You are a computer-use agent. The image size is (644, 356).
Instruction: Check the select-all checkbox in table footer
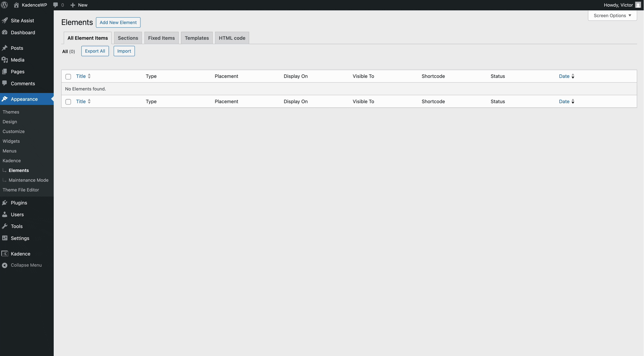pyautogui.click(x=68, y=102)
